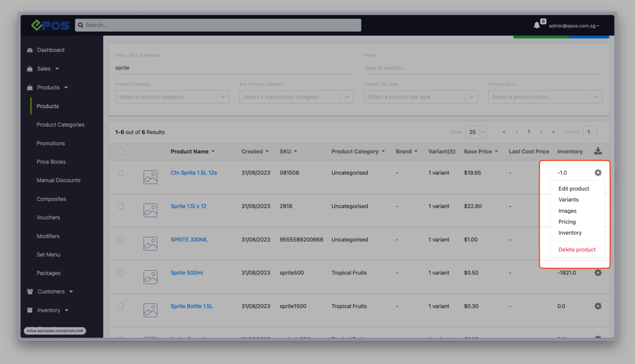Screen dimensions: 635x364
Task: Click the search magnifier icon
Action: click(x=81, y=25)
